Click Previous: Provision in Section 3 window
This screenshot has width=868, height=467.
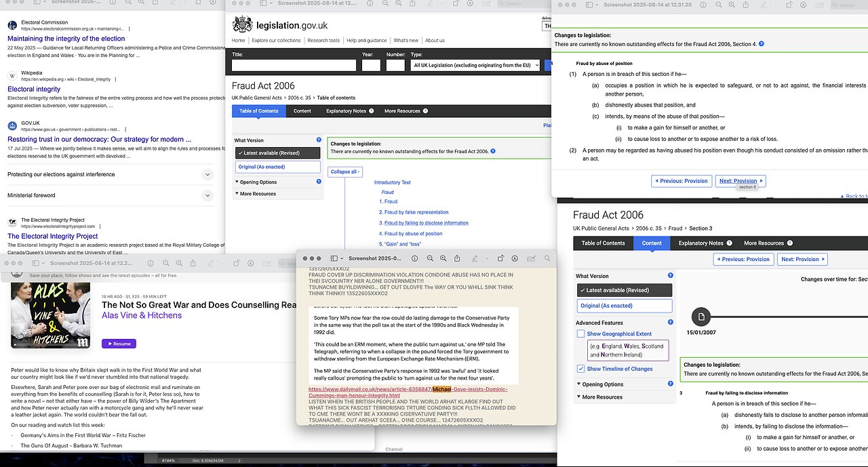point(743,259)
